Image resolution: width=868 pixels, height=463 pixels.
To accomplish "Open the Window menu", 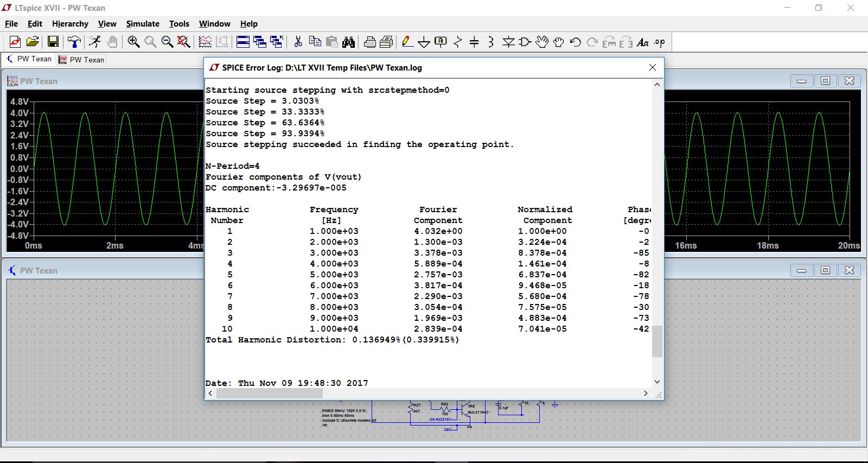I will [x=214, y=24].
